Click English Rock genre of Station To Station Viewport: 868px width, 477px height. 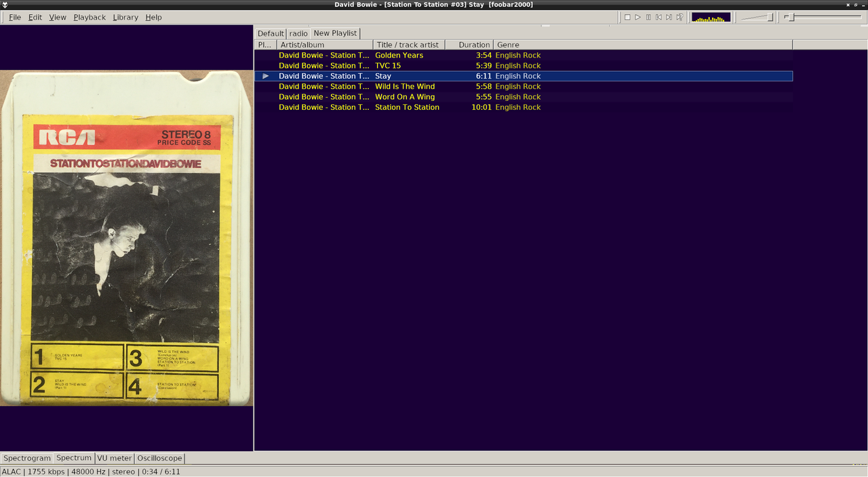click(x=518, y=107)
